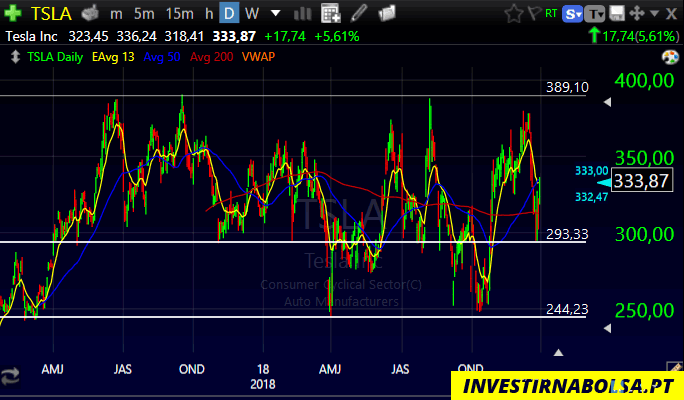This screenshot has height=400, width=684.
Task: Click the 333,00 ask price label
Action: (x=592, y=171)
